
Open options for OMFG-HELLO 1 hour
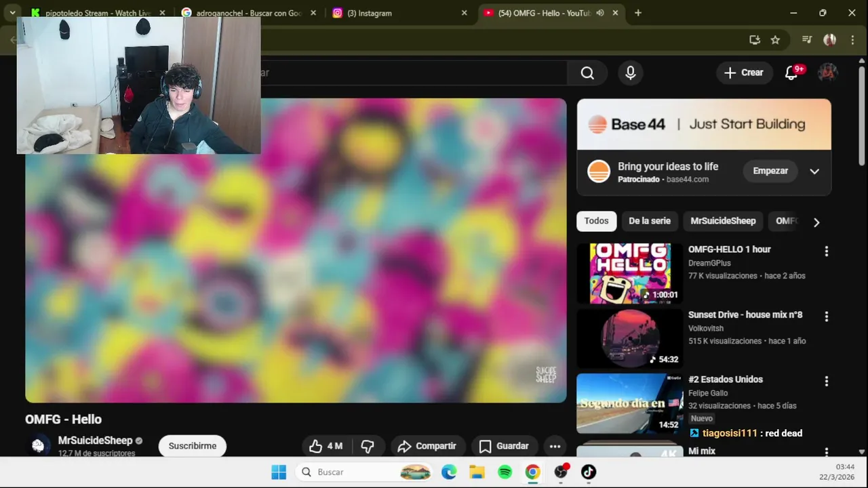826,251
